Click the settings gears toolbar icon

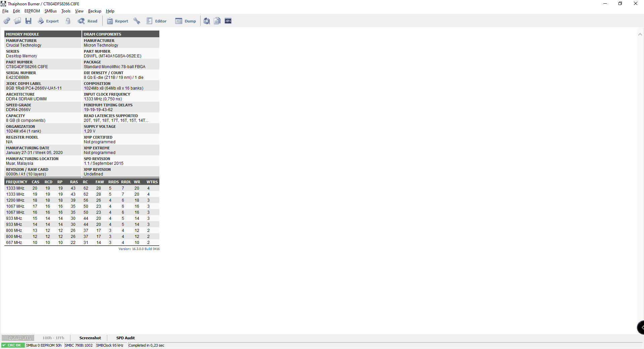tap(7, 21)
